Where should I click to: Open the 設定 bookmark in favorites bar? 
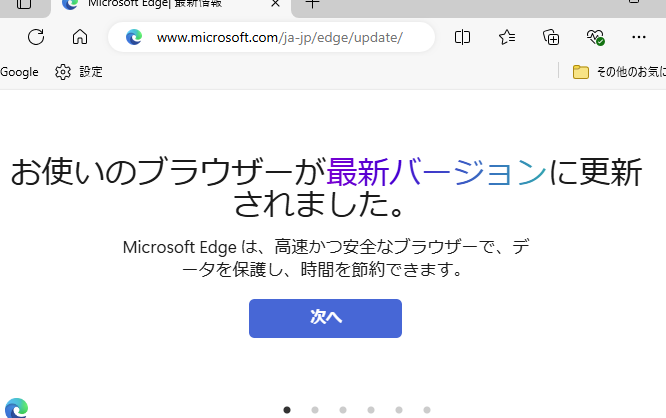[x=79, y=72]
